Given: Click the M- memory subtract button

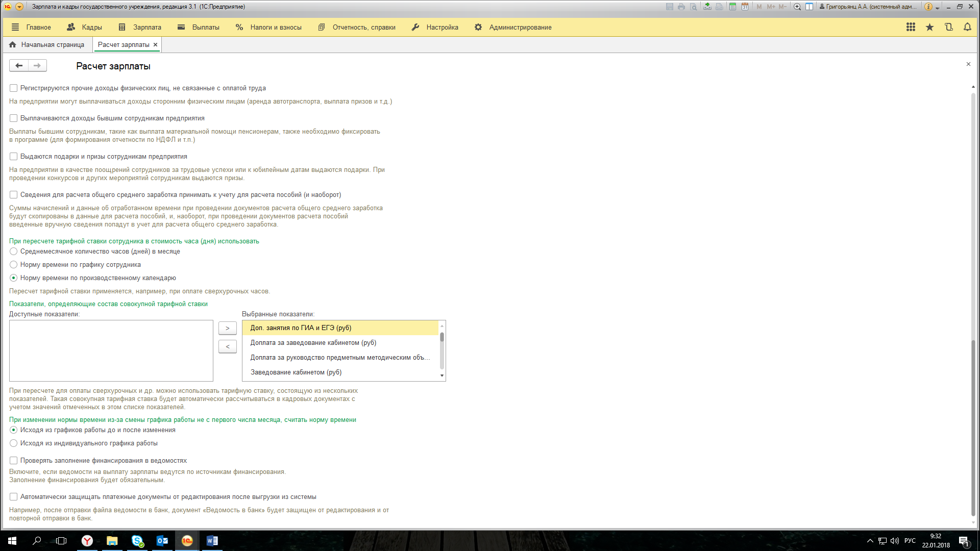Looking at the screenshot, I should 782,7.
